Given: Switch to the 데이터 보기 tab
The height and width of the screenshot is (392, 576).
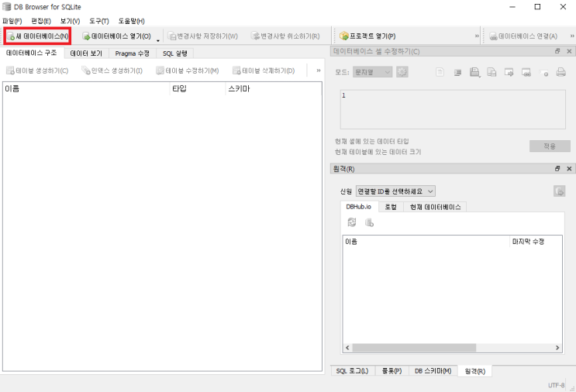Looking at the screenshot, I should point(86,53).
